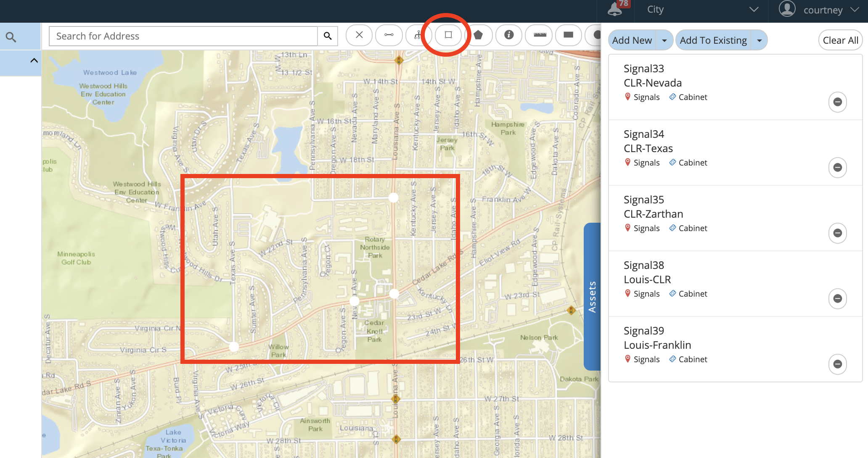This screenshot has height=458, width=868.
Task: Select the line/road segment tool
Action: click(389, 36)
